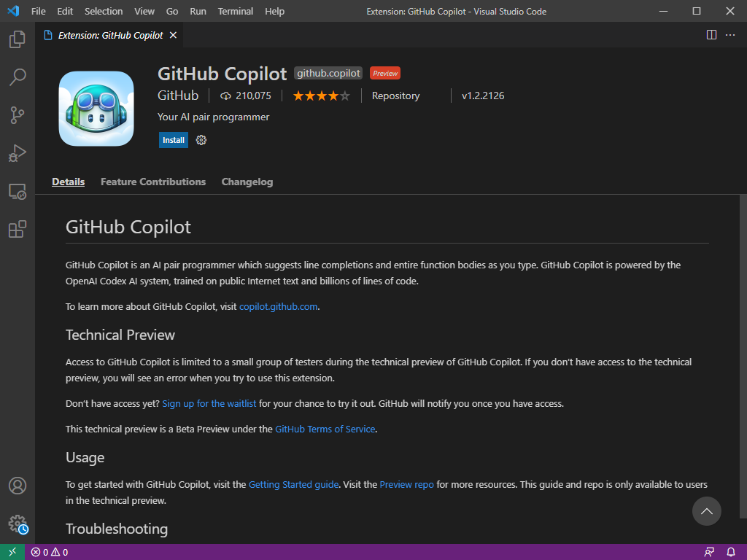Click the star rating of the extension
The width and height of the screenshot is (747, 560).
click(322, 96)
